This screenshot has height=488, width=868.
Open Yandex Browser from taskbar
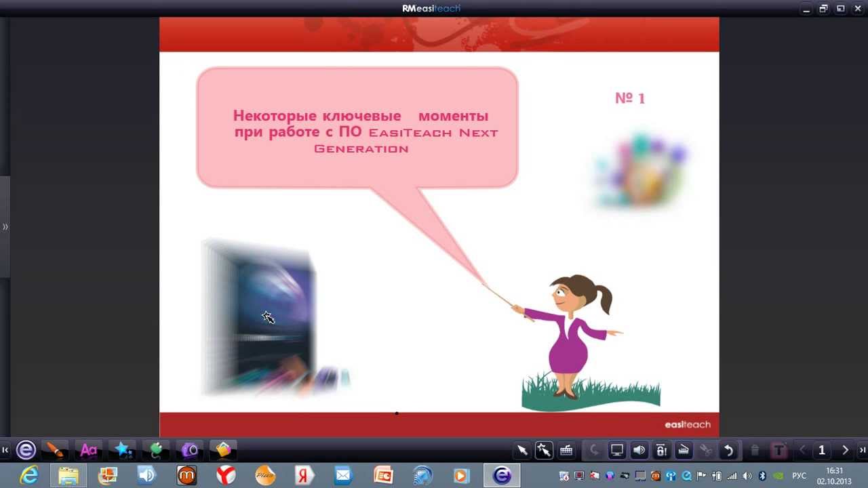tap(226, 476)
